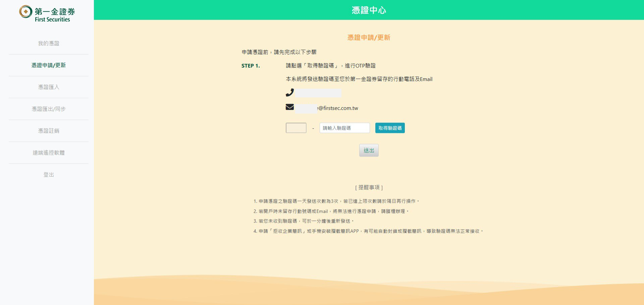
Task: Go to 憑證匯入 in the sidebar
Action: pos(49,87)
